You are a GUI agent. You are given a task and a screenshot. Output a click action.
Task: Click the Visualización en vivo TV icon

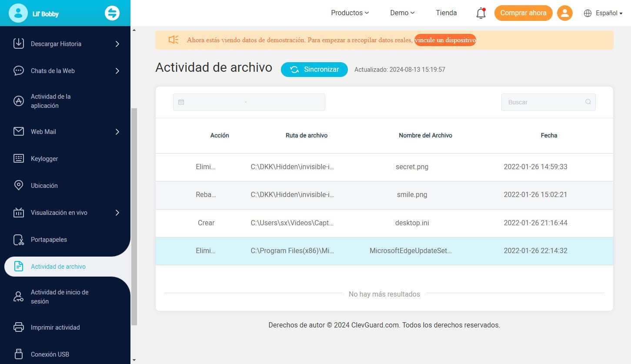click(x=19, y=212)
